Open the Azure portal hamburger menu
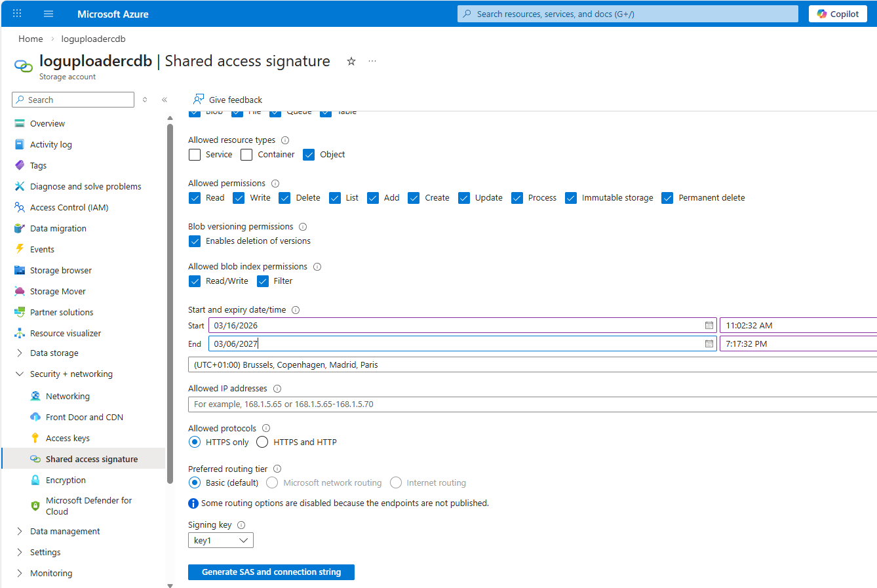 tap(49, 14)
